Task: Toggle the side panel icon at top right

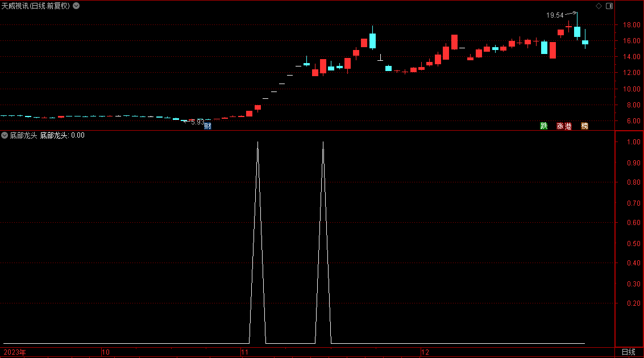Action: 609,6
